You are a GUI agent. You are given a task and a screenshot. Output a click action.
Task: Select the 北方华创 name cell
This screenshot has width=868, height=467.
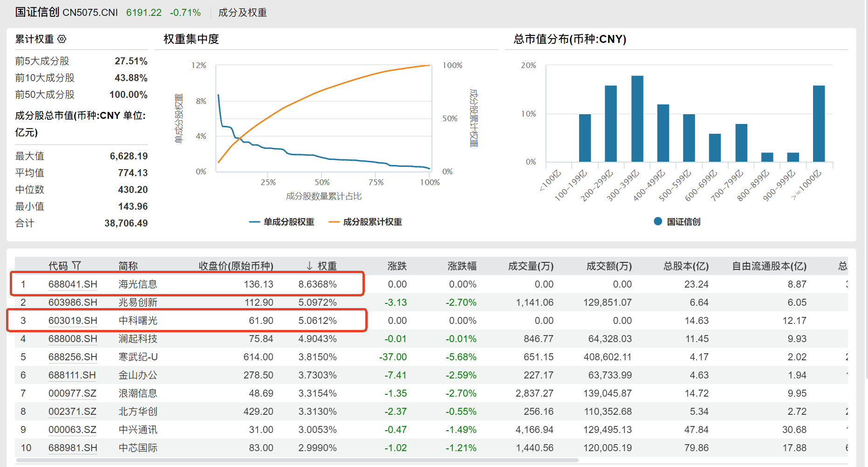(138, 412)
